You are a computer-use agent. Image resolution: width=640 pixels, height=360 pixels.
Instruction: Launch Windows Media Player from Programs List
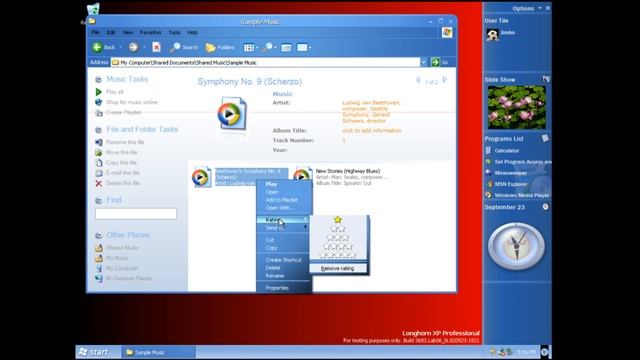click(x=522, y=196)
